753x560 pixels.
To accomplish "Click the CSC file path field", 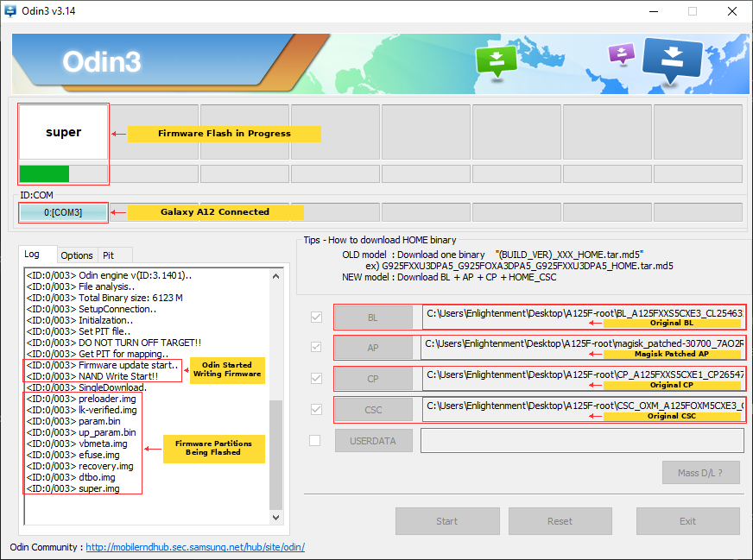I will point(584,410).
